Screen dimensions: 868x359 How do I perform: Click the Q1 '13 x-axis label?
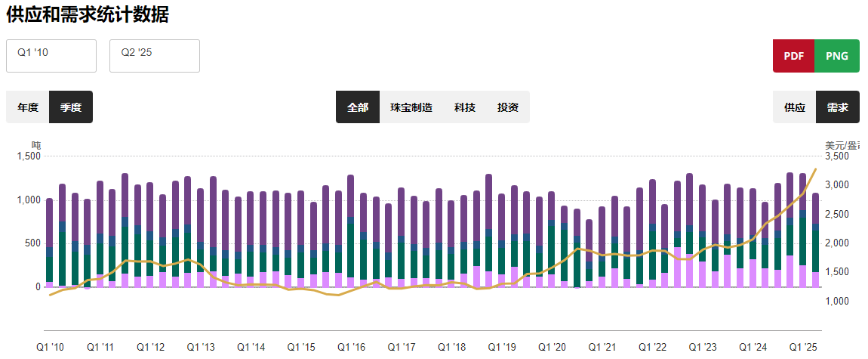click(200, 347)
